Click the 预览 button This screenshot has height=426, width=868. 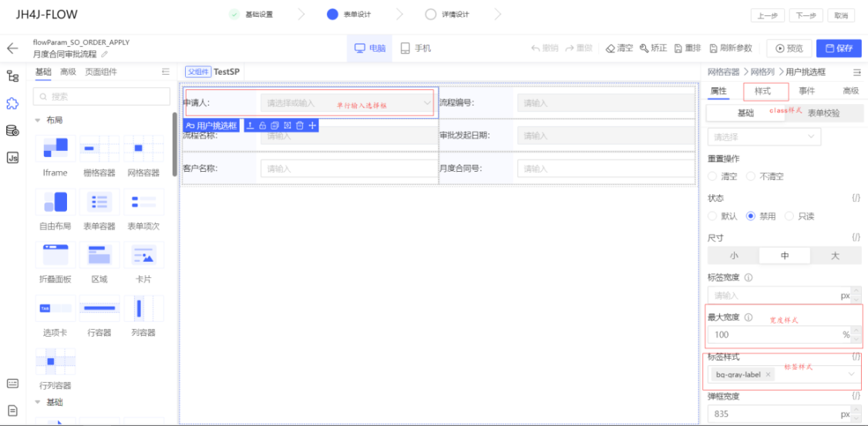pos(789,48)
